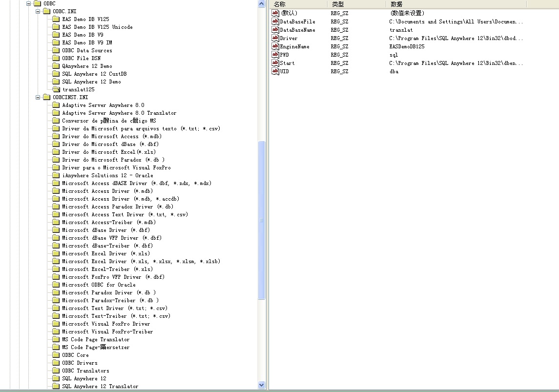Select Microsoft dBase VFP Driver (*.dbf) key
This screenshot has height=392, width=559.
(x=112, y=238)
